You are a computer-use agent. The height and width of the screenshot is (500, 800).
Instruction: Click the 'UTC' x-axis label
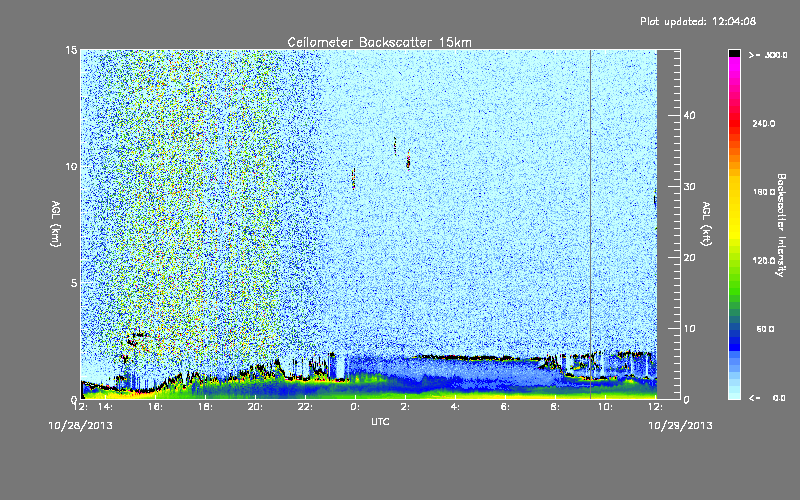pos(380,421)
